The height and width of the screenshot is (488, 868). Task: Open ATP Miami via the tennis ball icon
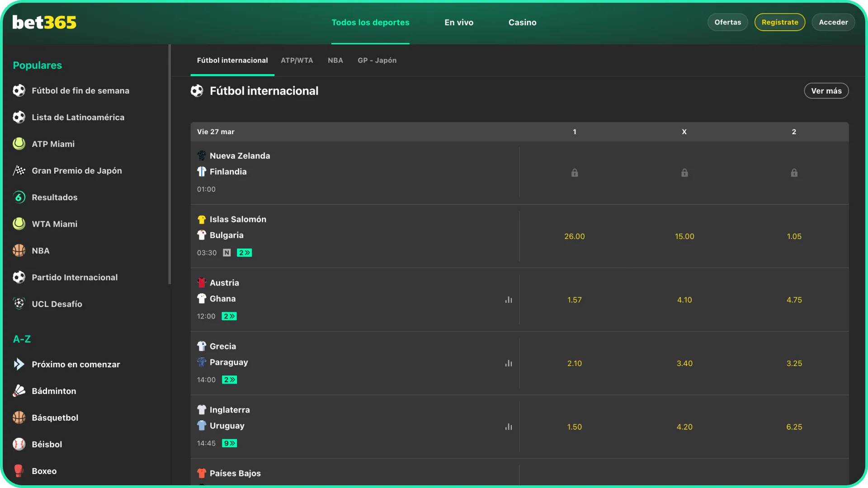tap(19, 144)
